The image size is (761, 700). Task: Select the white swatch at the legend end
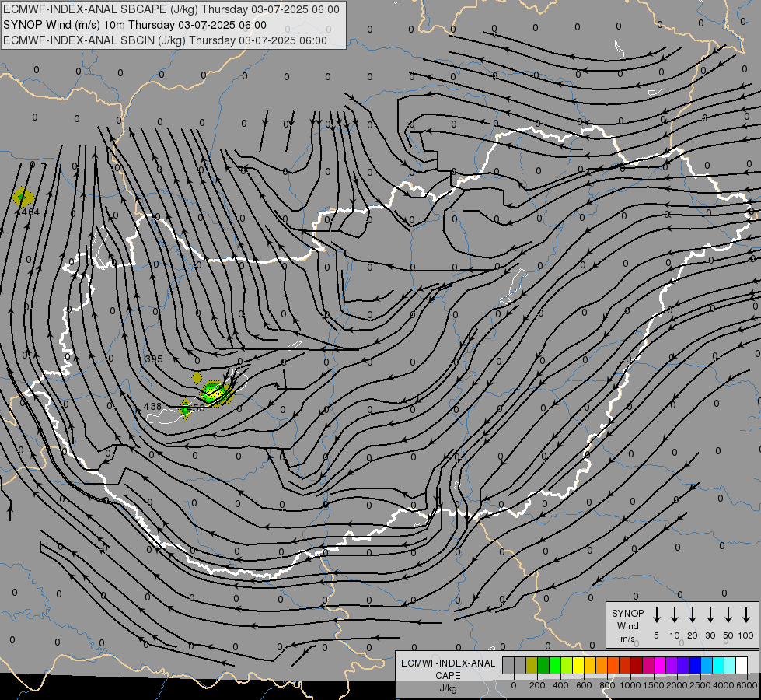coord(742,665)
